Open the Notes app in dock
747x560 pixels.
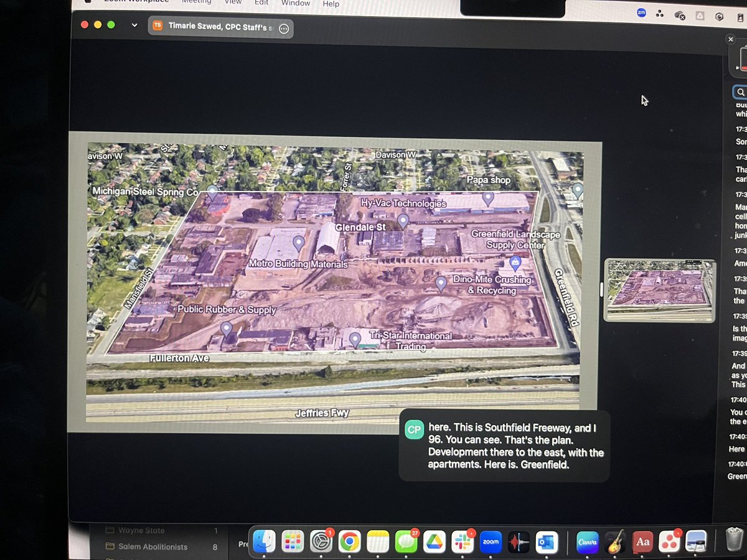[378, 542]
